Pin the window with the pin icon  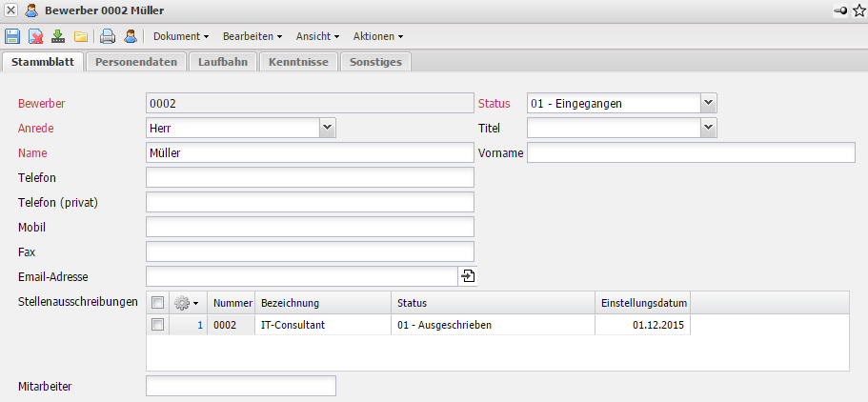[840, 10]
